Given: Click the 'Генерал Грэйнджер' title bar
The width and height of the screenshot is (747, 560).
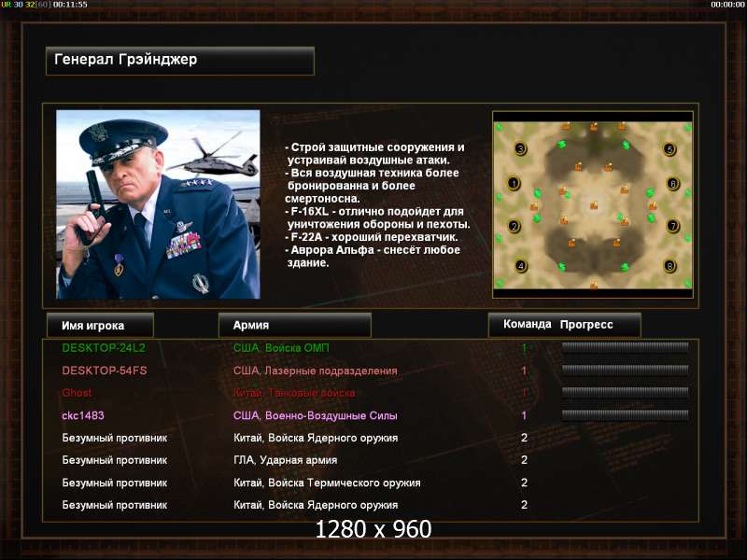Looking at the screenshot, I should tap(180, 61).
